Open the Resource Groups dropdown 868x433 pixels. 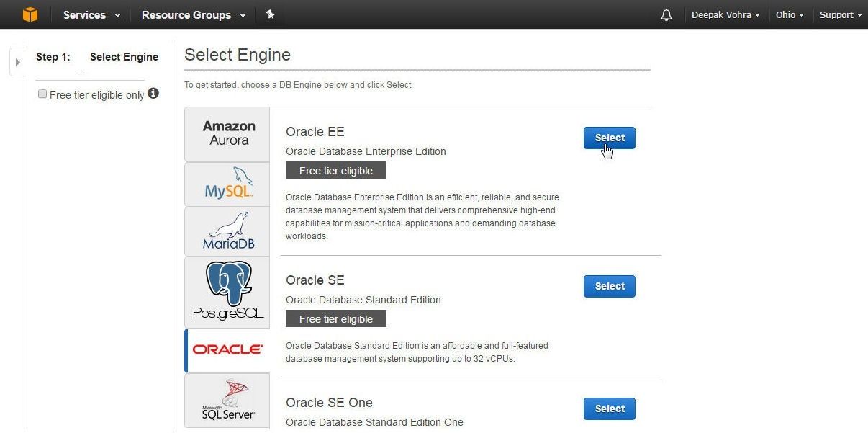point(194,14)
